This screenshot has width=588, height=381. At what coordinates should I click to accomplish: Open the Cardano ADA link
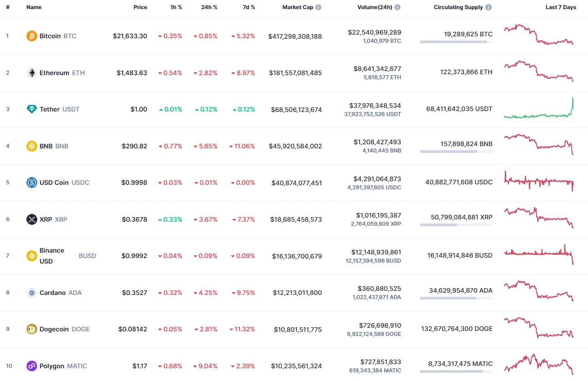(x=53, y=293)
